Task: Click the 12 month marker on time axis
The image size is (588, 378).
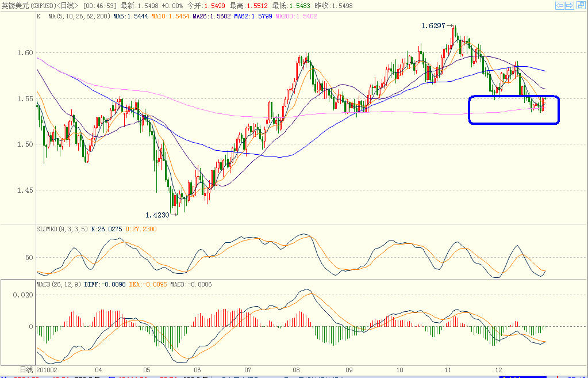Action: point(499,370)
